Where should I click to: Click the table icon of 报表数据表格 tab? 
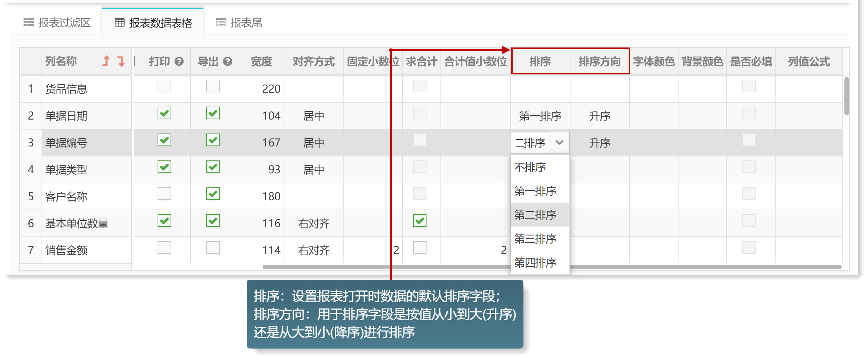click(120, 23)
